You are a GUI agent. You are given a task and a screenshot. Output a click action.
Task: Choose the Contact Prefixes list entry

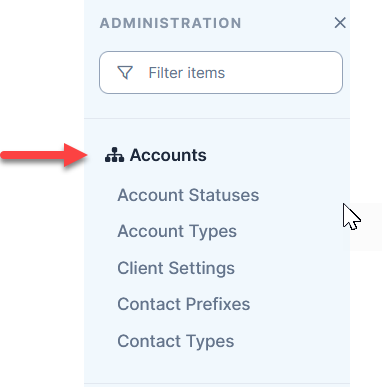point(184,304)
